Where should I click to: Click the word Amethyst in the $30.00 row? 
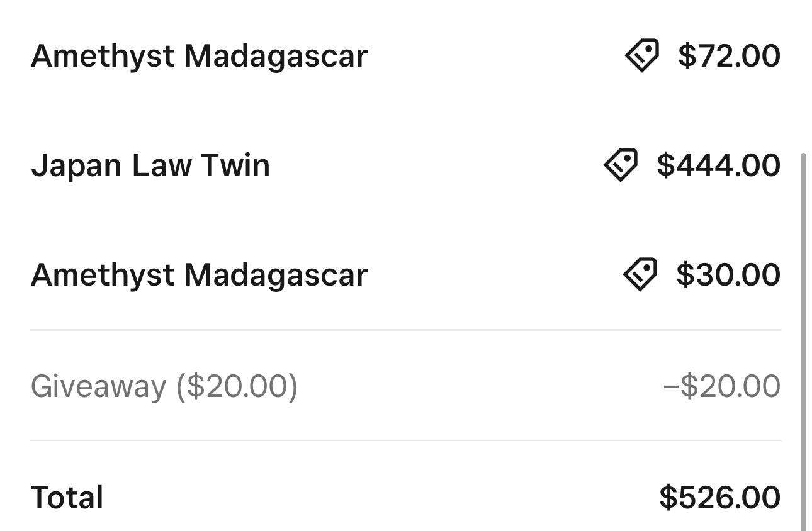coord(103,275)
